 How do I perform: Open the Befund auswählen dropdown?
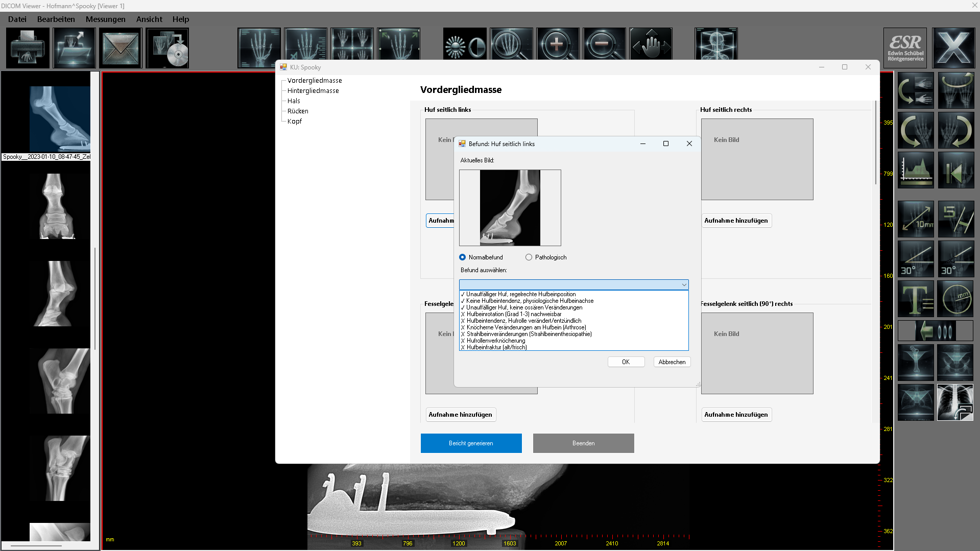click(x=573, y=284)
